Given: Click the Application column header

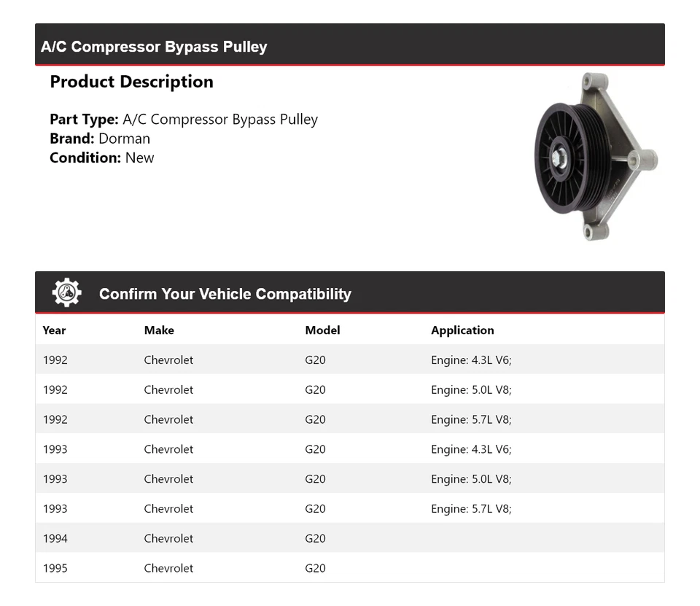Looking at the screenshot, I should [462, 330].
